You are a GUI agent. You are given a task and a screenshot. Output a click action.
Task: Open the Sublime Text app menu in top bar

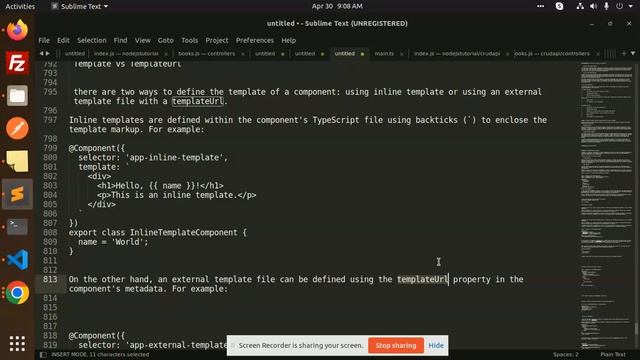click(80, 6)
